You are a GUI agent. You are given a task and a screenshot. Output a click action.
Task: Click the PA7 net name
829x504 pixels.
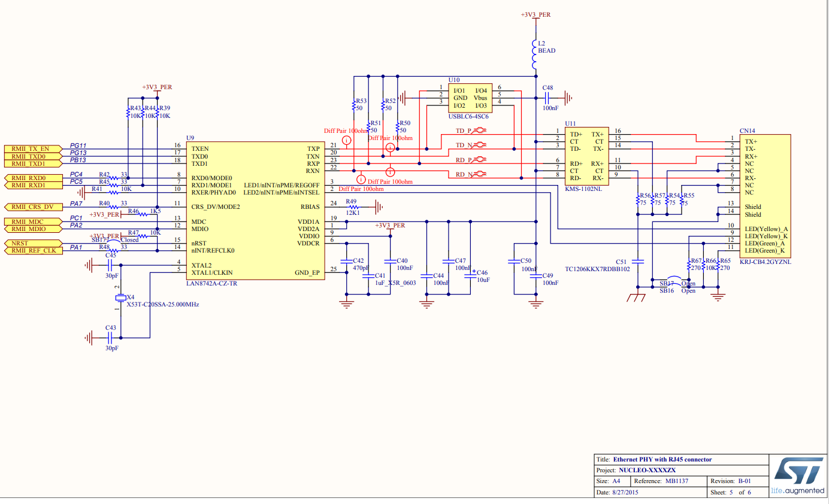(x=76, y=204)
